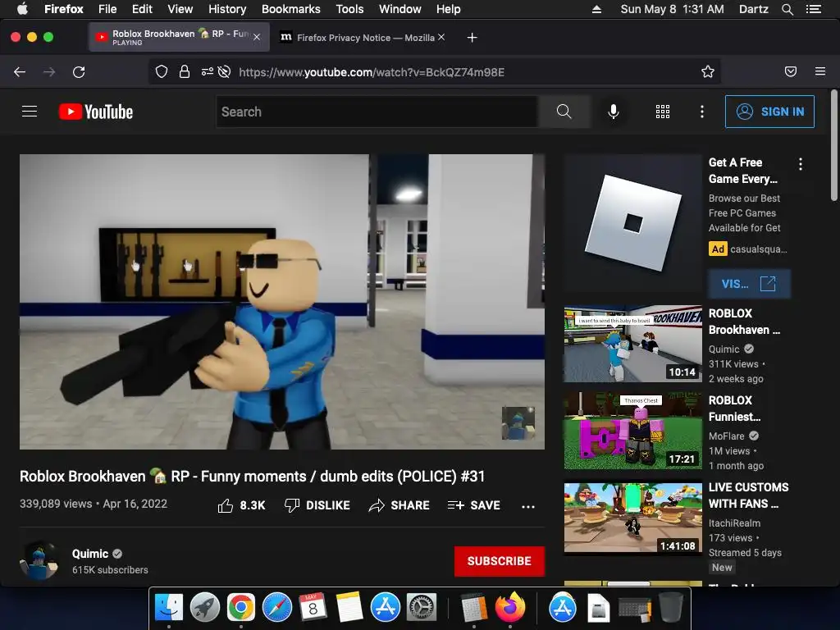Click the browser forward arrow
Viewport: 840px width, 630px height.
[x=49, y=72]
